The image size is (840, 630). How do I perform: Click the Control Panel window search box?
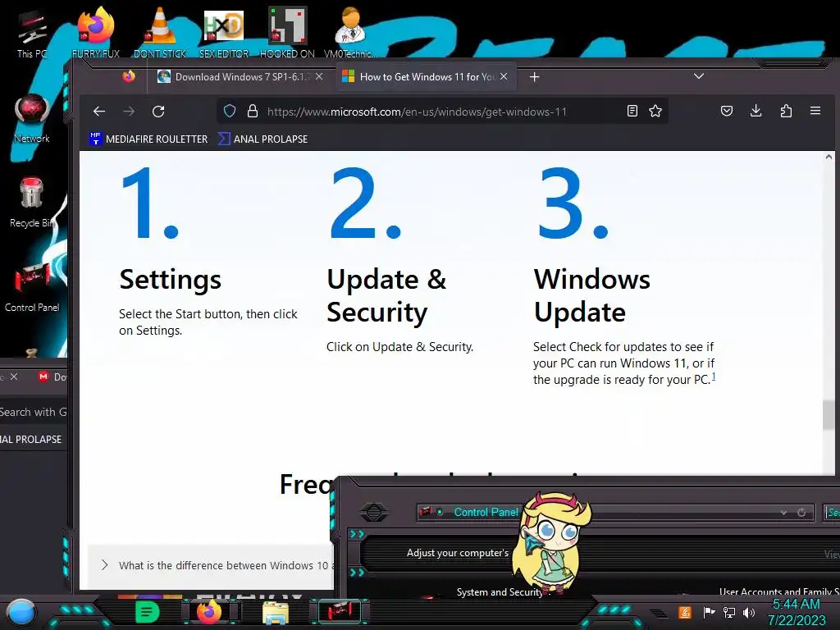coord(832,513)
